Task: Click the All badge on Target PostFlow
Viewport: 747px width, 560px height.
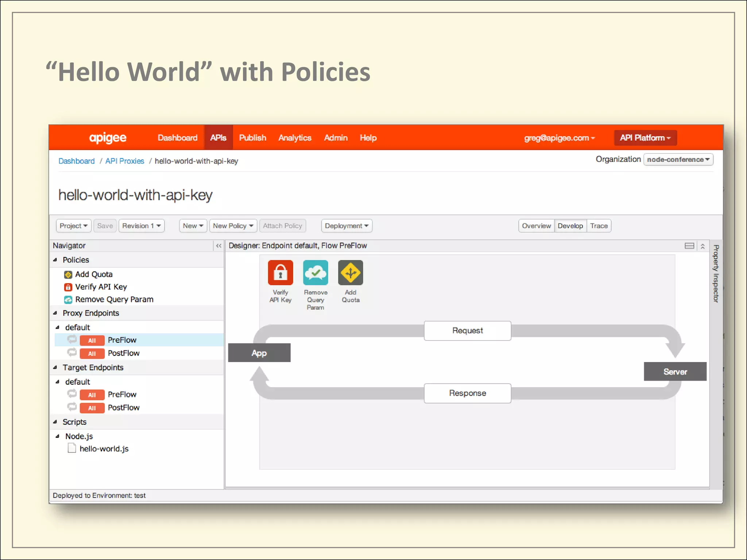Action: click(92, 408)
